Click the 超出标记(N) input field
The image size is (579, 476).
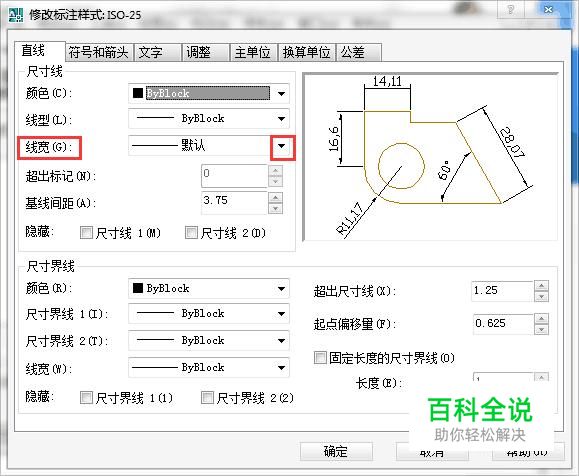(234, 176)
